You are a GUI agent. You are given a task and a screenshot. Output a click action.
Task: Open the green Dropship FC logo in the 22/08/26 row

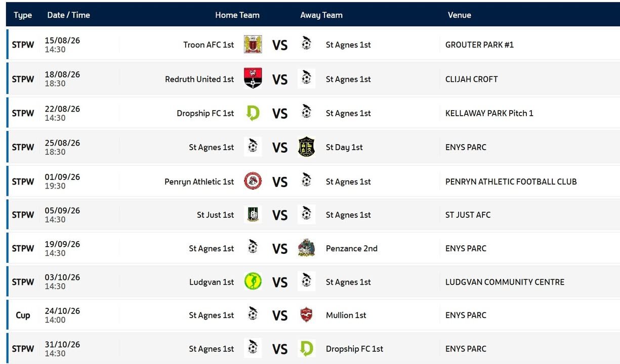[x=253, y=113]
